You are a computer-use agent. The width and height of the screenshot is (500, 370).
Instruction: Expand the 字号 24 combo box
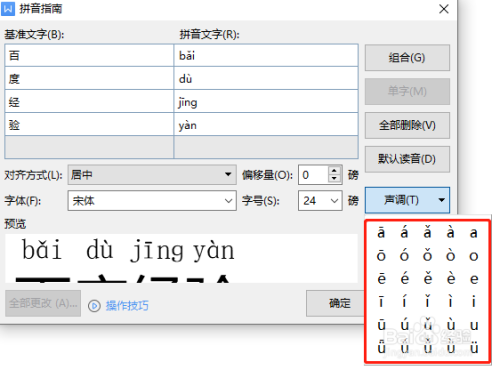click(x=320, y=200)
